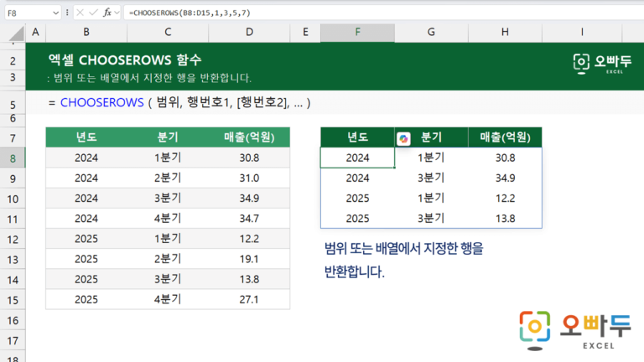This screenshot has height=362, width=644.
Task: Select row 2 header
Action: [13, 61]
